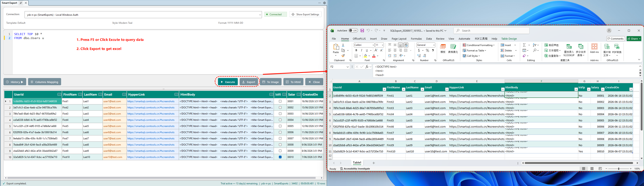
Task: Toggle IsVip checkbox for First2 row
Action: (280, 108)
